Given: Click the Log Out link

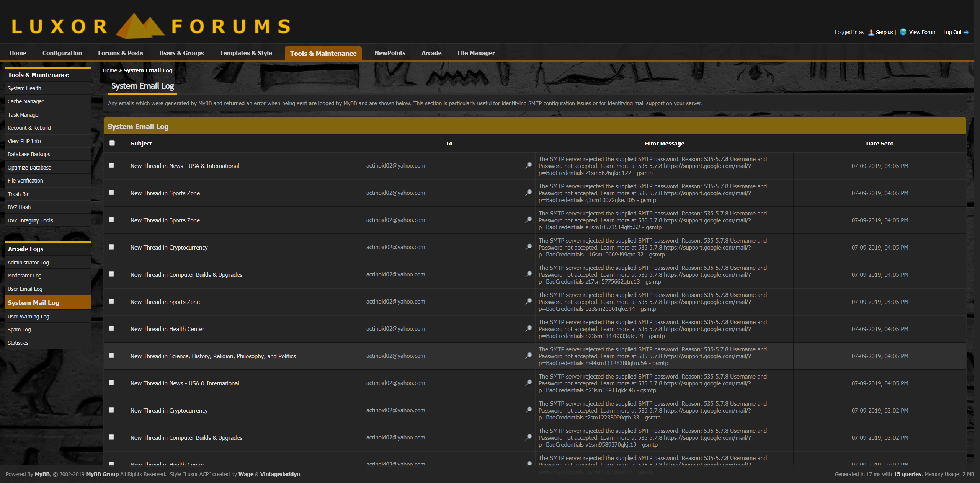Looking at the screenshot, I should (952, 32).
